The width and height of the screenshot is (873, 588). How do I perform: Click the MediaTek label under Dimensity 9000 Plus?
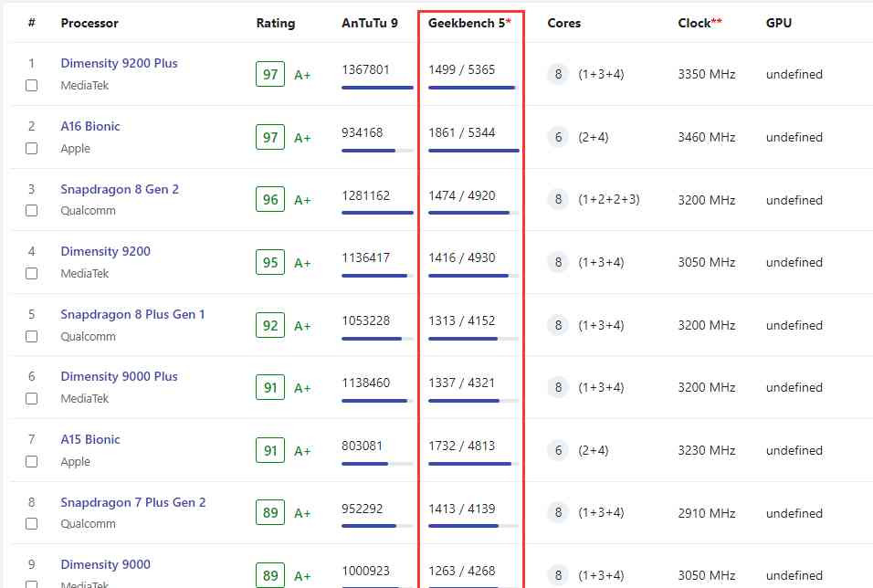85,399
